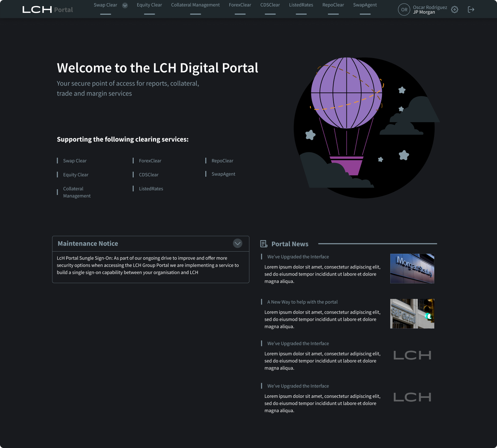Expand the Swap Clear dropdown arrow
Viewport: 497px width, 448px height.
coord(125,5)
